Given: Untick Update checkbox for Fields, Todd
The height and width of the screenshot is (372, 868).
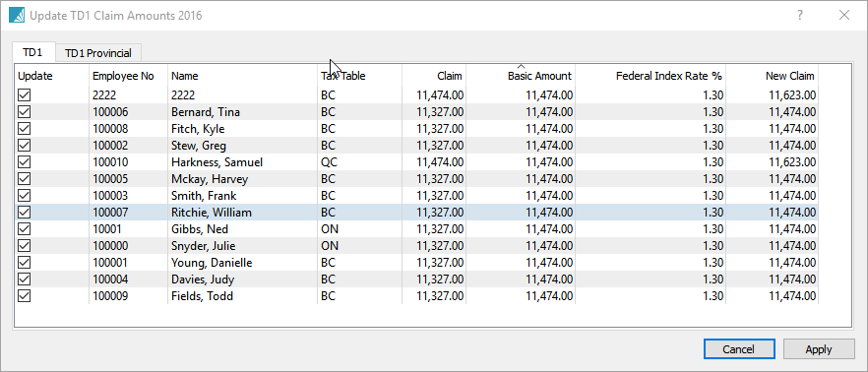Looking at the screenshot, I should pyautogui.click(x=25, y=296).
